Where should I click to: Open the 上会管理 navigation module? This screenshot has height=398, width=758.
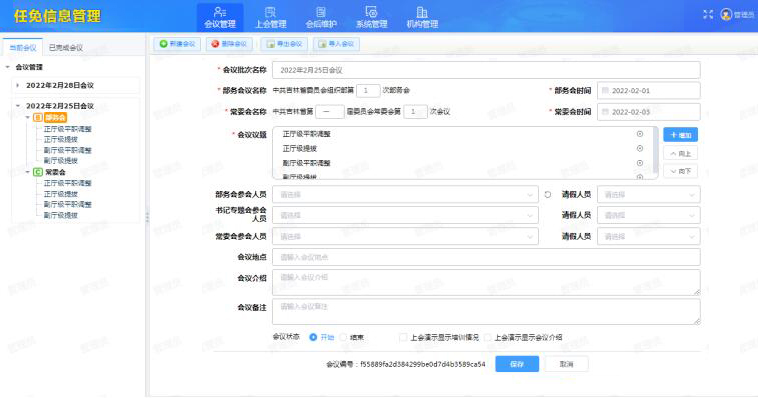[x=271, y=17]
